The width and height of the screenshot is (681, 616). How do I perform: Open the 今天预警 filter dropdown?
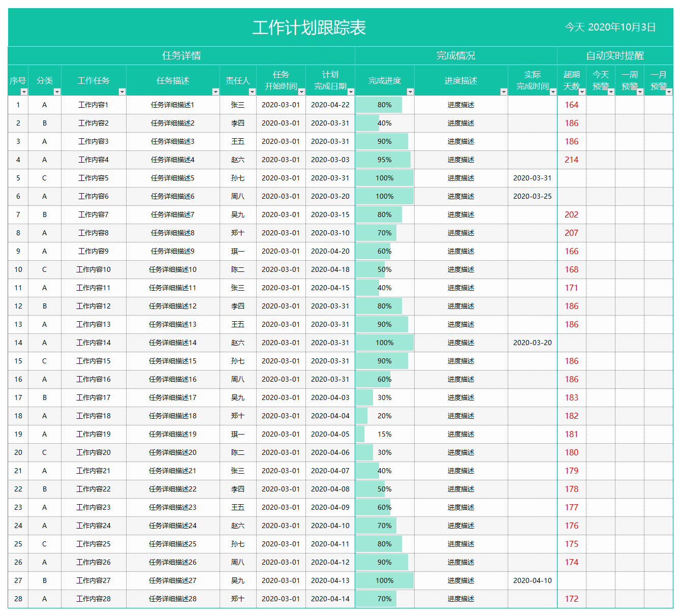pos(611,92)
